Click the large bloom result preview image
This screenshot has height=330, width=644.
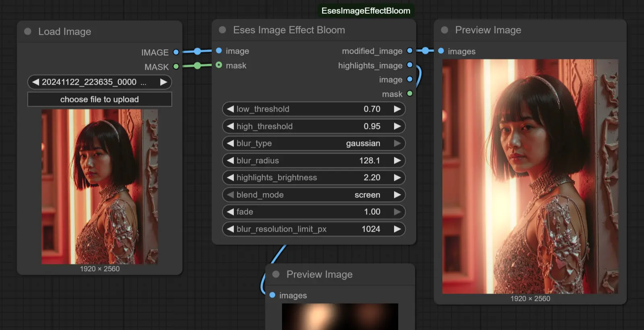coord(530,176)
